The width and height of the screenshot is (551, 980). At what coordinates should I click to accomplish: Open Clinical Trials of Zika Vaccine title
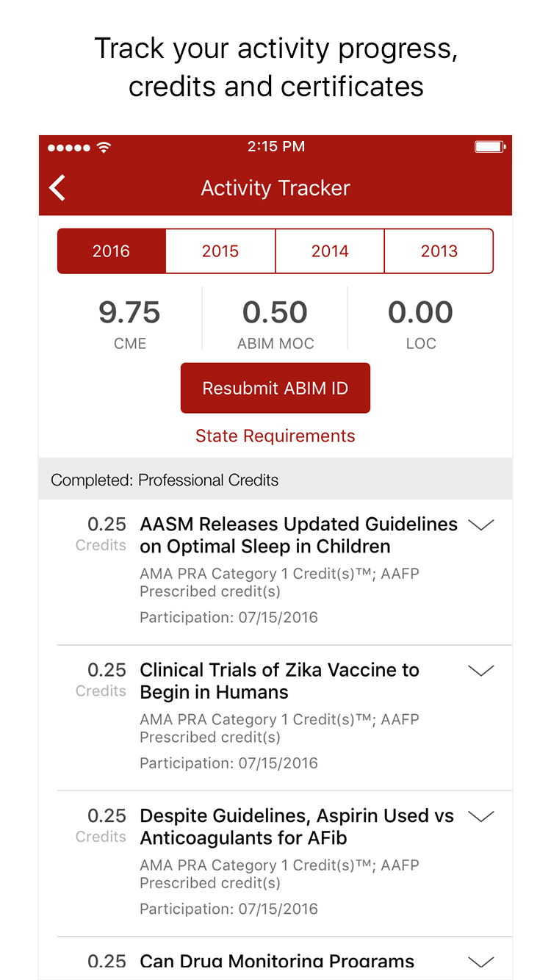pos(279,681)
